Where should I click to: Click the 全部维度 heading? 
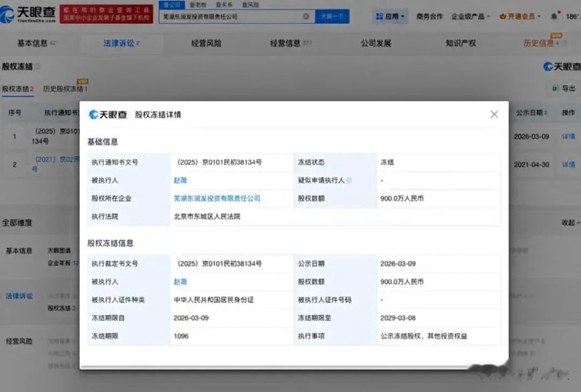coord(17,223)
